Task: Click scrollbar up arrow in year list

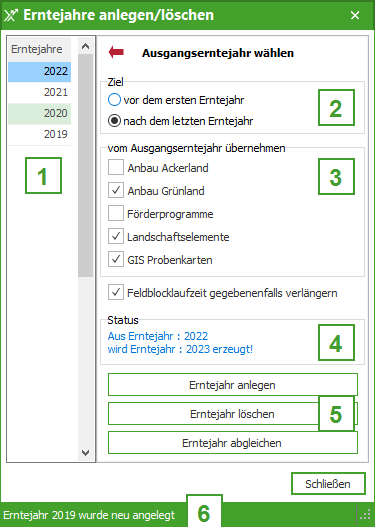Action: (x=85, y=46)
